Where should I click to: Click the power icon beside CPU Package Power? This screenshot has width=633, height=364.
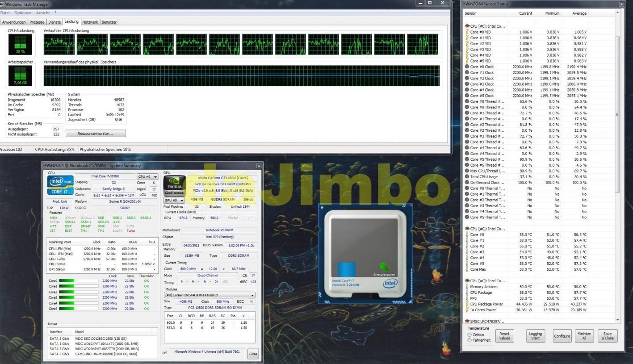click(467, 304)
